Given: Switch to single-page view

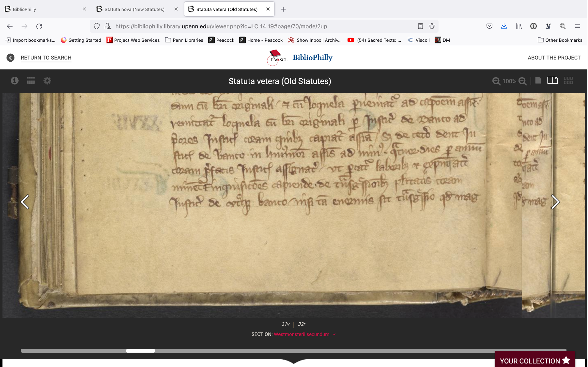Looking at the screenshot, I should [538, 80].
